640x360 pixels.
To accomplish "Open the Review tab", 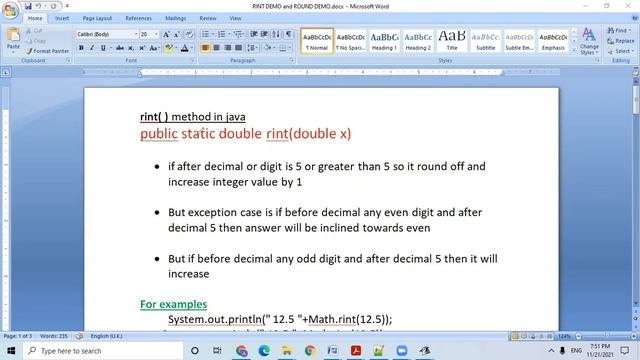I will (x=208, y=18).
